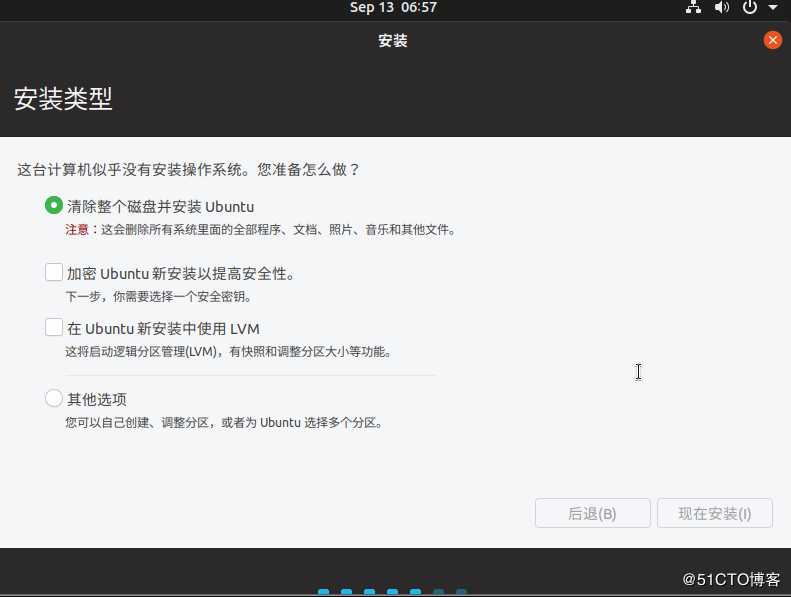791x597 pixels.
Task: Click the 您可以自己创建、调整分区 description
Action: tap(223, 422)
